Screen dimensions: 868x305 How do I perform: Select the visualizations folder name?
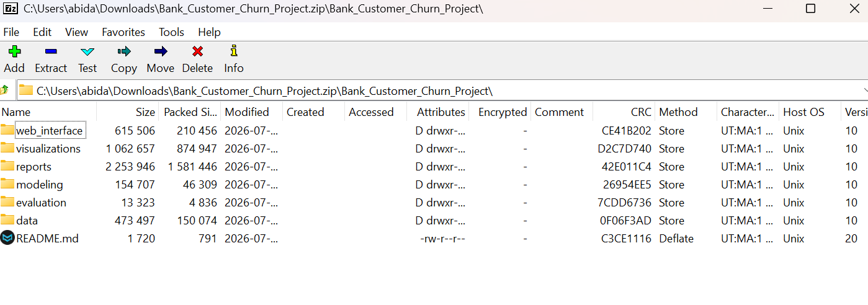pyautogui.click(x=48, y=149)
